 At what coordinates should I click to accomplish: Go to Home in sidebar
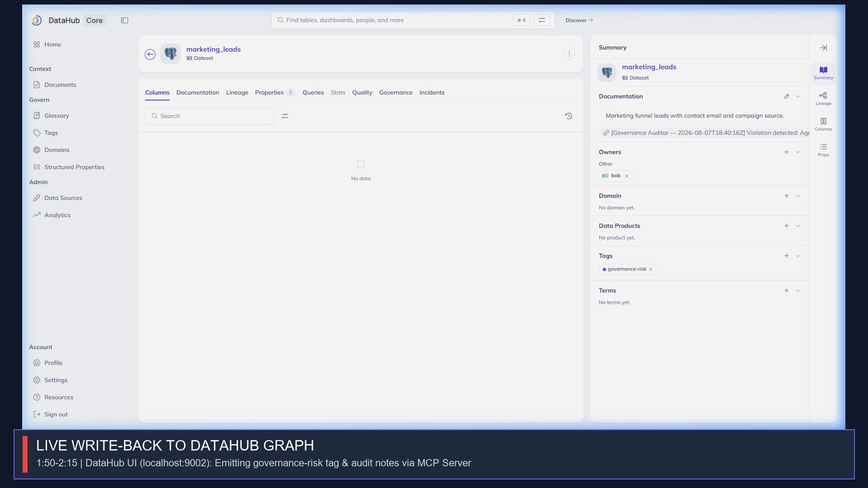point(47,45)
